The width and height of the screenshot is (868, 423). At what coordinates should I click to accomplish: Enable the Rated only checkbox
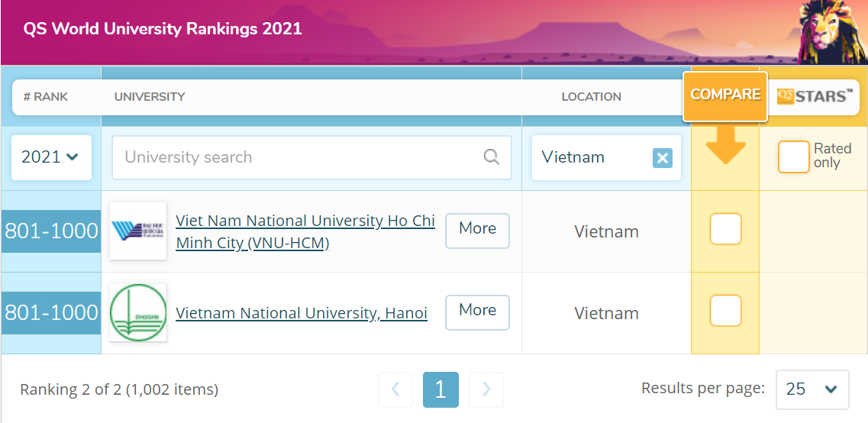[793, 157]
